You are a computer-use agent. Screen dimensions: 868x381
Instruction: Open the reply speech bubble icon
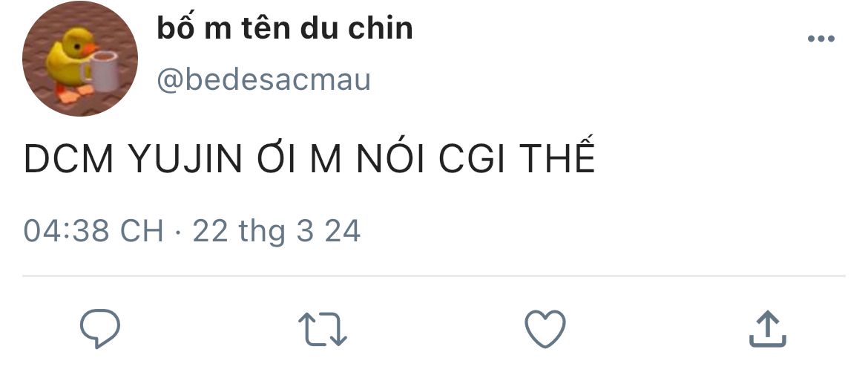coord(99,329)
